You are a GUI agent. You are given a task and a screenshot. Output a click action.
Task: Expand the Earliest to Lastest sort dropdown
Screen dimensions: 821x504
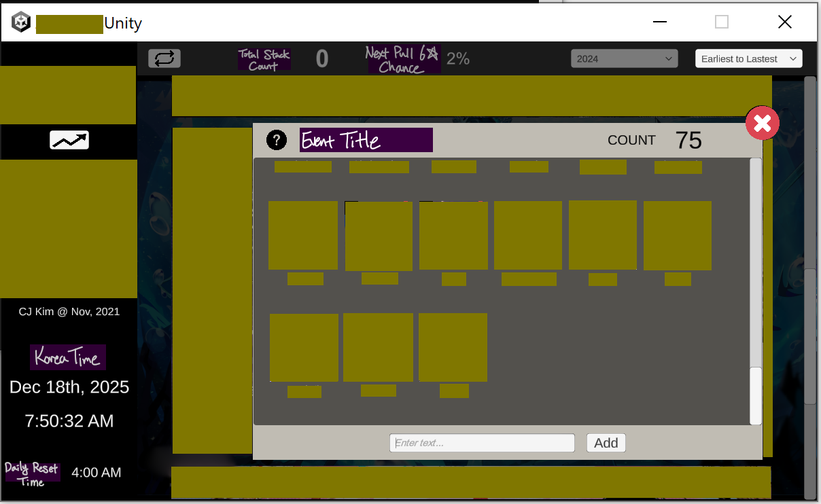(x=748, y=59)
